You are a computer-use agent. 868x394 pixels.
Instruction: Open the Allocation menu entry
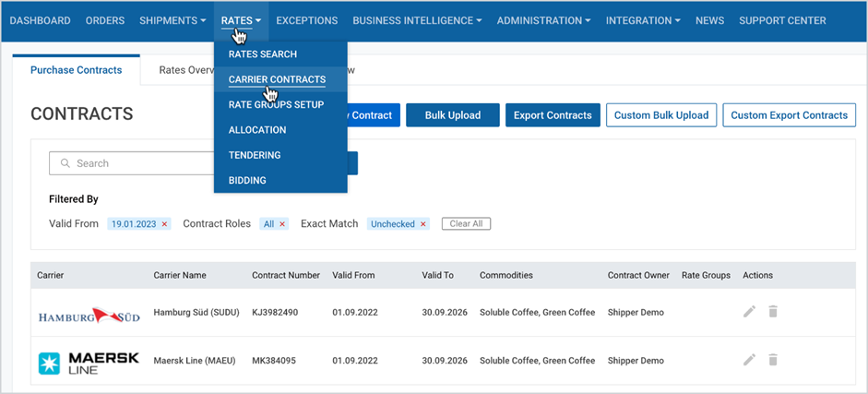click(x=280, y=130)
